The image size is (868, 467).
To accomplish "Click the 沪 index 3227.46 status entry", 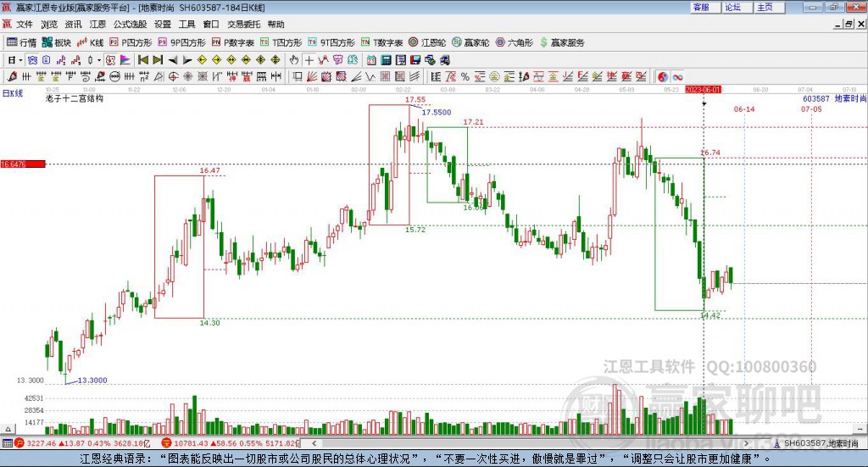I will (x=83, y=443).
